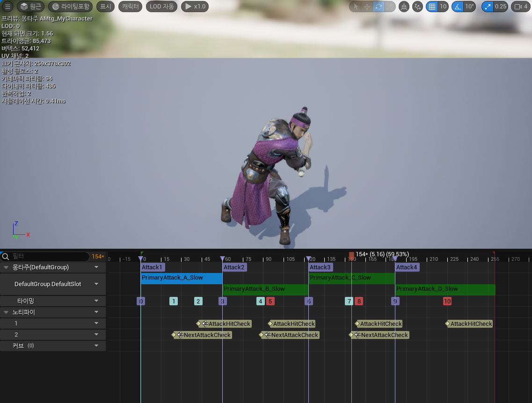Open the LOD 자동 menu
Image resolution: width=532 pixels, height=403 pixels.
[161, 7]
